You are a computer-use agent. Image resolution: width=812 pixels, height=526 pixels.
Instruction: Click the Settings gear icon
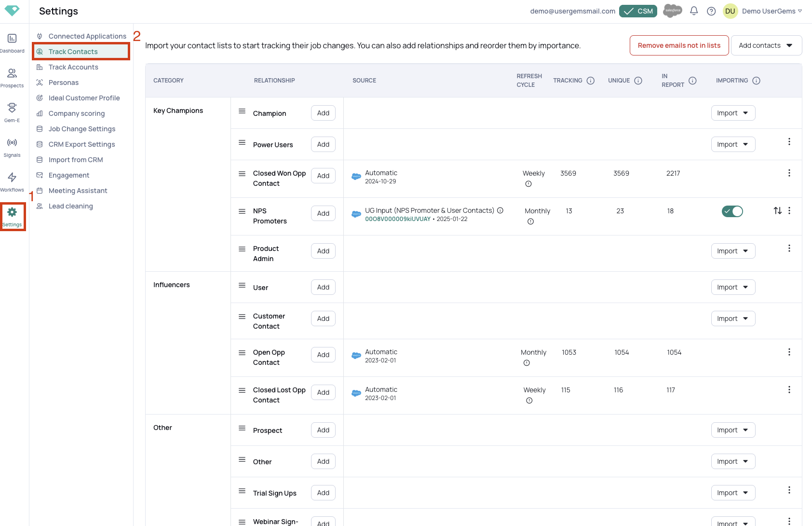(12, 212)
